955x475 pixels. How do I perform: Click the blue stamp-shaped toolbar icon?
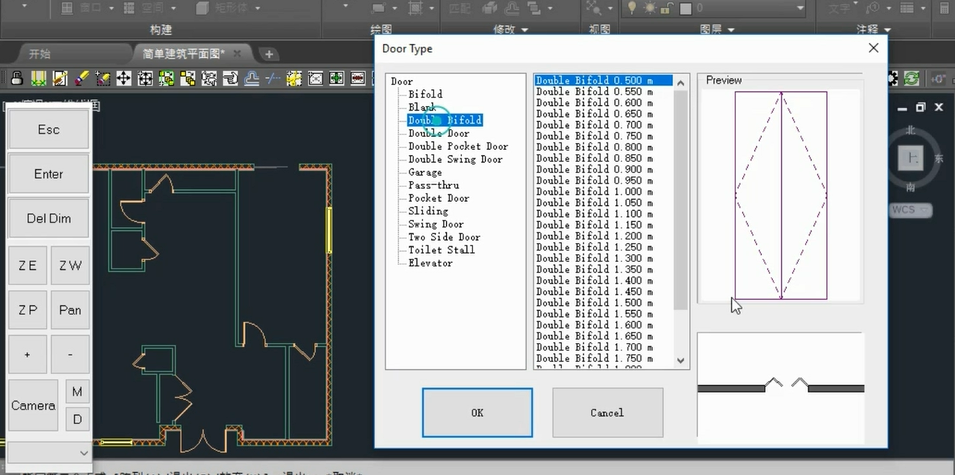(252, 78)
